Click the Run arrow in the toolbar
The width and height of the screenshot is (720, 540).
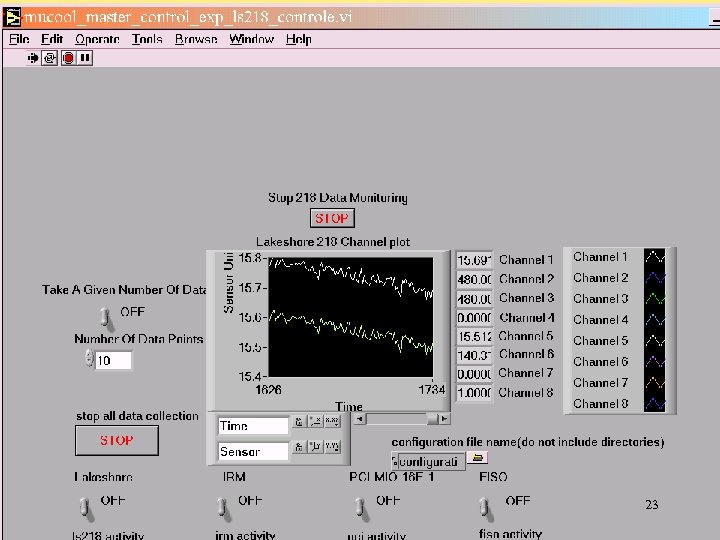[x=33, y=58]
